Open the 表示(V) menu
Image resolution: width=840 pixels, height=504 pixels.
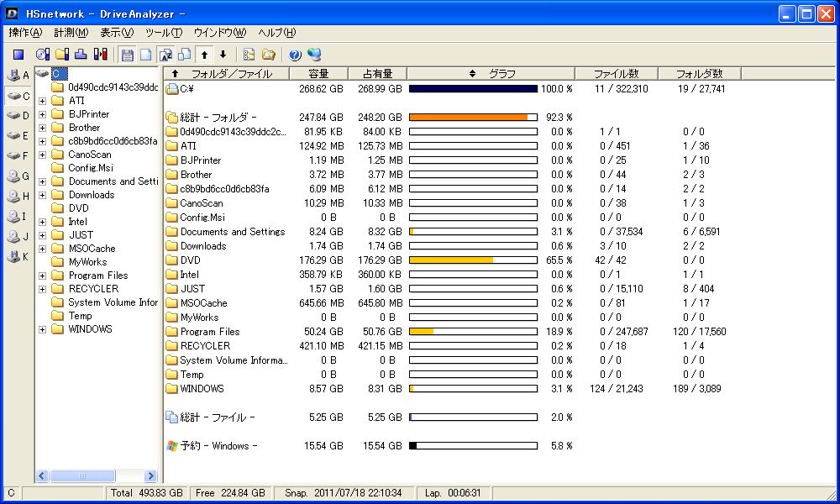(x=117, y=33)
